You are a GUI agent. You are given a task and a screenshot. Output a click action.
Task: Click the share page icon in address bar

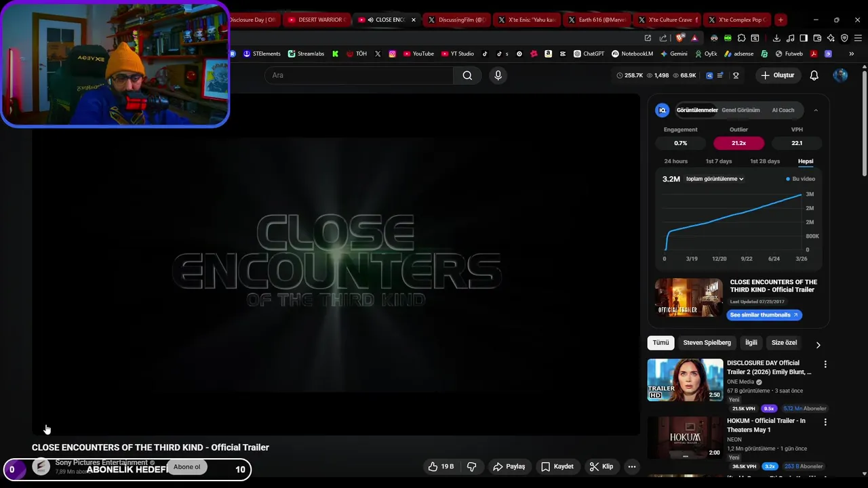point(663,38)
